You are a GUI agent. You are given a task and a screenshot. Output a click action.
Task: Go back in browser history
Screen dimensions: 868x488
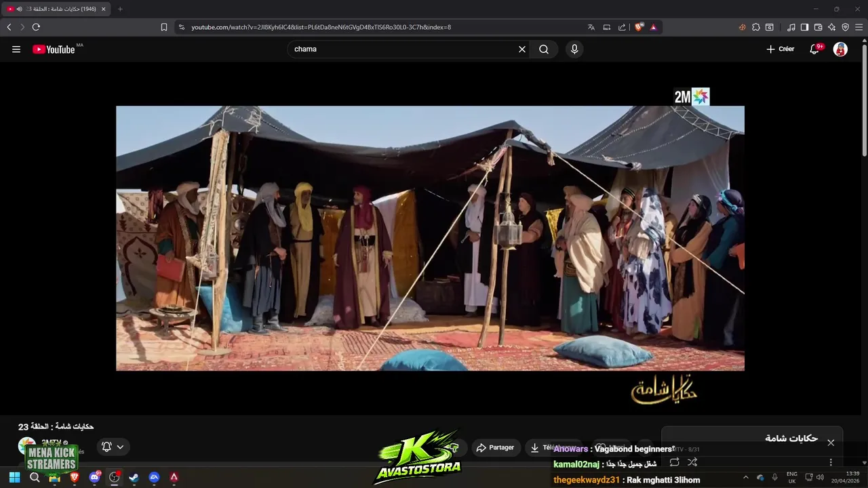point(9,27)
